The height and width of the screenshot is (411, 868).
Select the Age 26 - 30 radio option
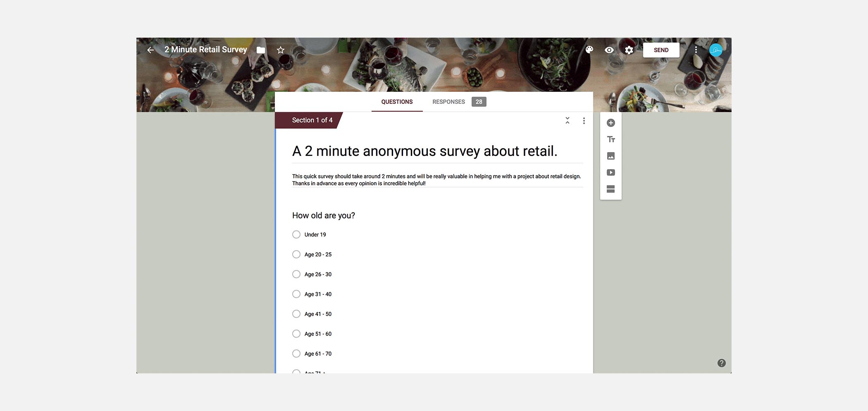tap(296, 274)
